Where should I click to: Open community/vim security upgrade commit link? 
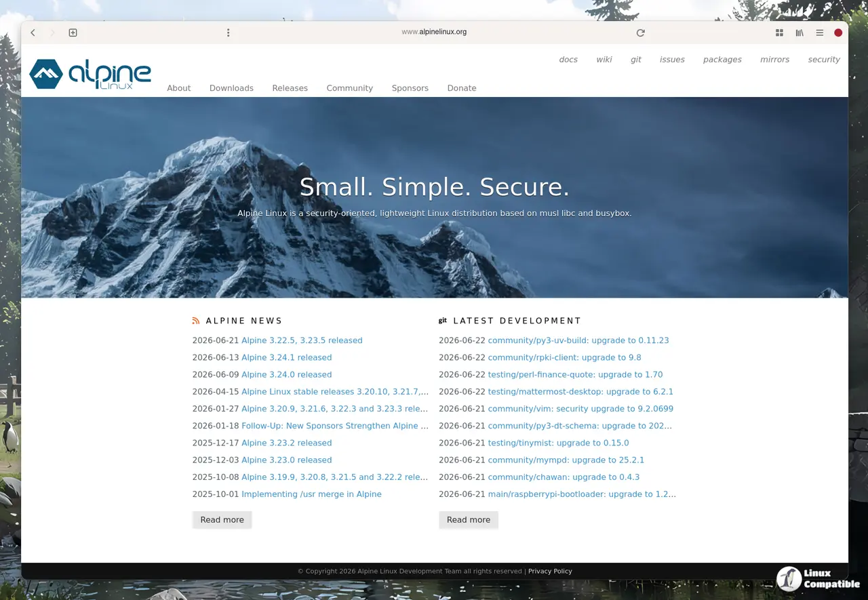point(580,409)
